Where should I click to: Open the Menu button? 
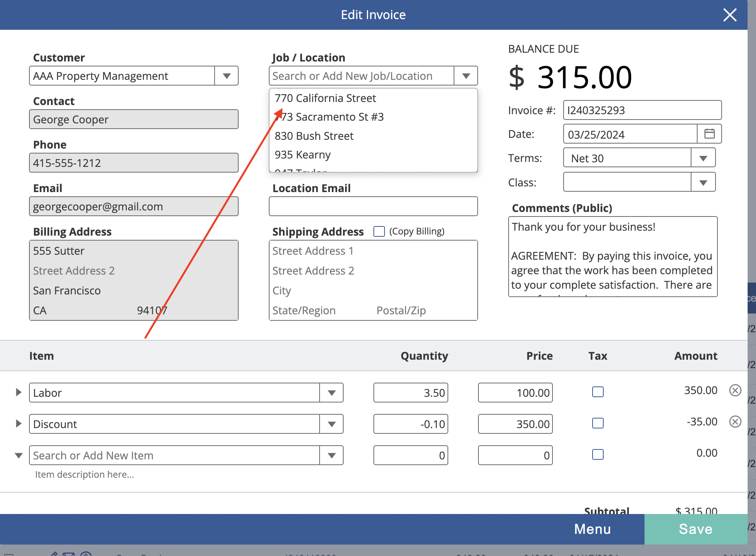click(x=593, y=529)
